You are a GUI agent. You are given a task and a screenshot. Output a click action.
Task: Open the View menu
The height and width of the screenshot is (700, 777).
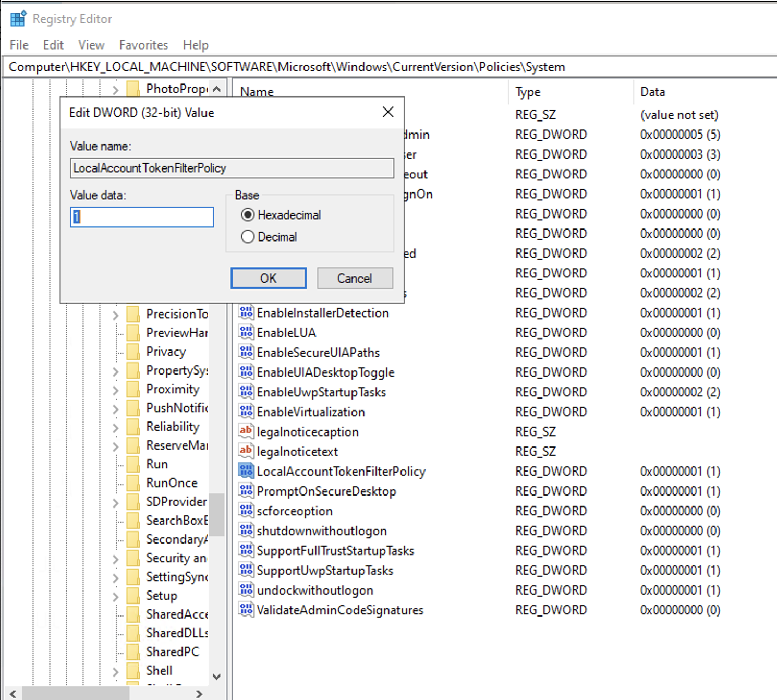tap(91, 45)
